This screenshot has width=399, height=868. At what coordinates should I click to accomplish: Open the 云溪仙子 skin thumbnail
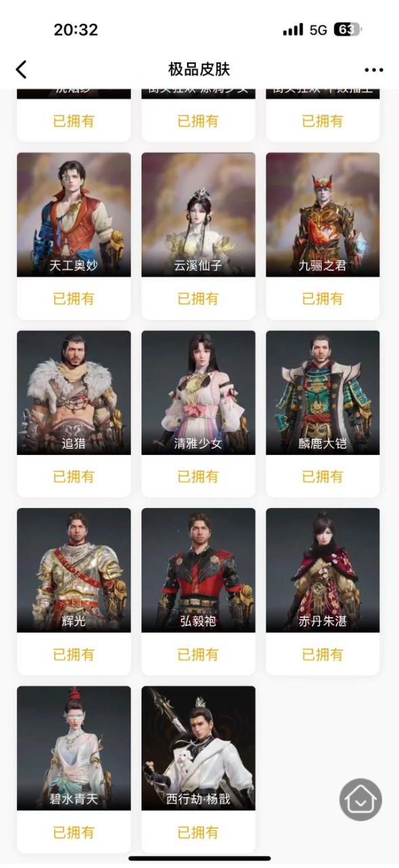[198, 214]
